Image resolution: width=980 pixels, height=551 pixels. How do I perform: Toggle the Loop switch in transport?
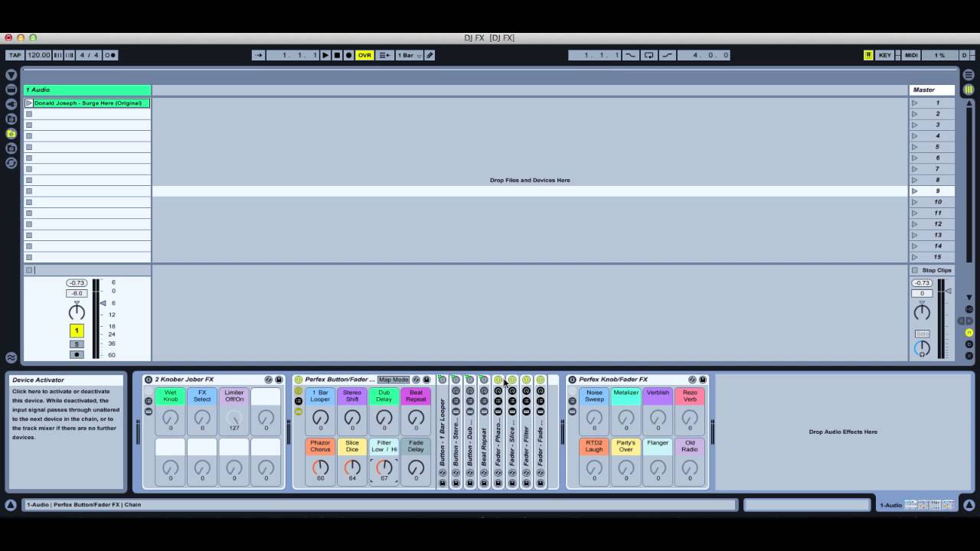coord(649,55)
